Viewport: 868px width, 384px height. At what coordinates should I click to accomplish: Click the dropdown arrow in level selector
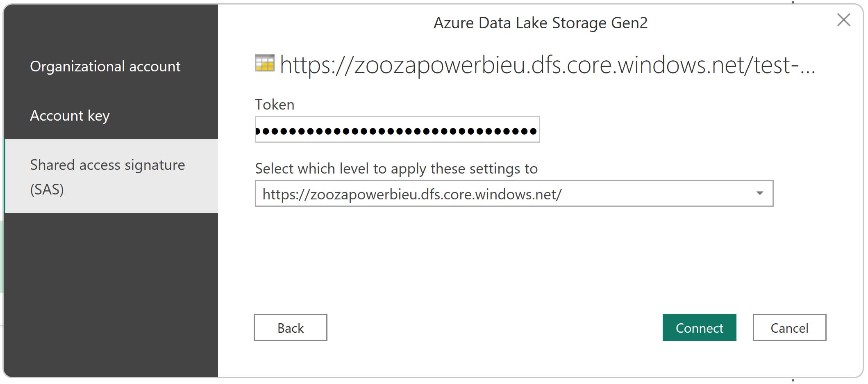point(759,193)
